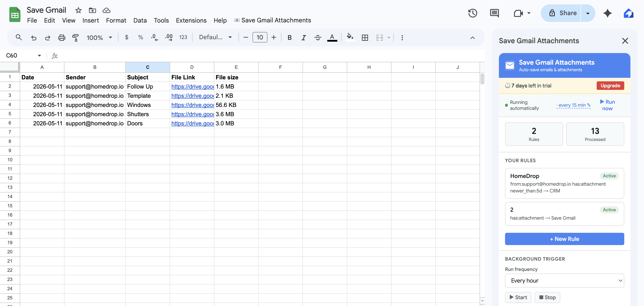Image resolution: width=644 pixels, height=306 pixels.
Task: Click the move to folder icon
Action: pyautogui.click(x=92, y=10)
